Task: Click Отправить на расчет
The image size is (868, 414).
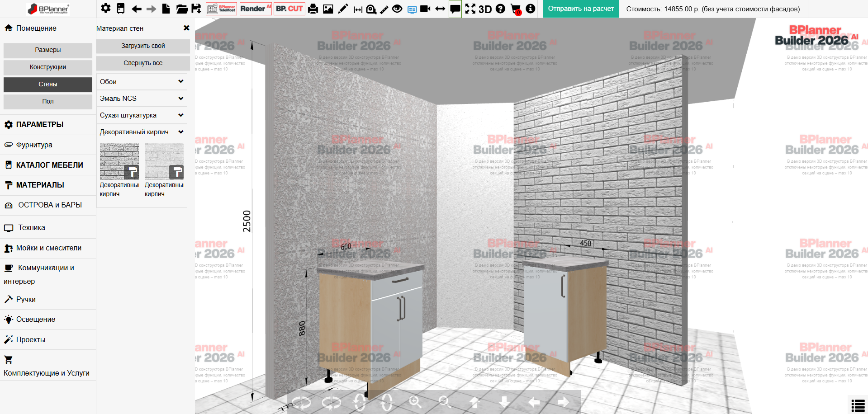Action: (x=581, y=9)
